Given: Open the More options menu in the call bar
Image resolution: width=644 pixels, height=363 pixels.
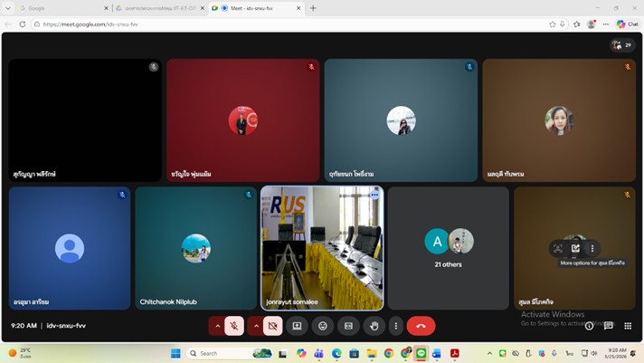Looking at the screenshot, I should [395, 326].
